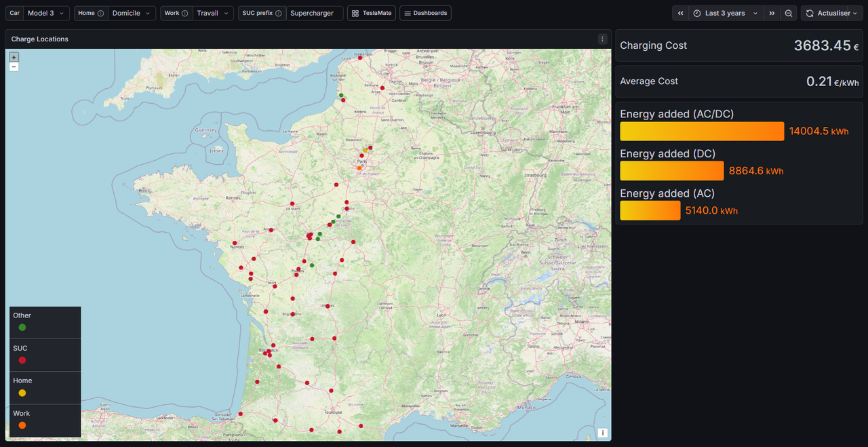Open the Home Domicile dropdown
The image size is (868, 447).
click(x=132, y=13)
